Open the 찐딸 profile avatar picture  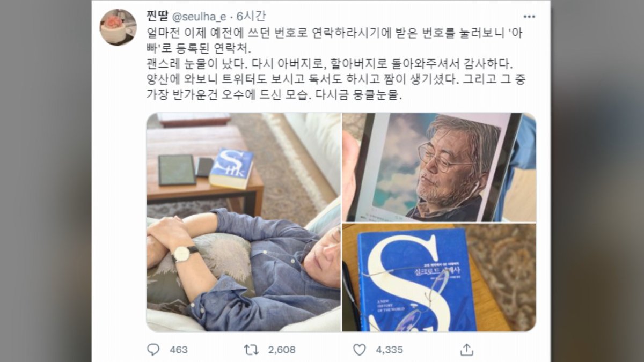tap(118, 27)
